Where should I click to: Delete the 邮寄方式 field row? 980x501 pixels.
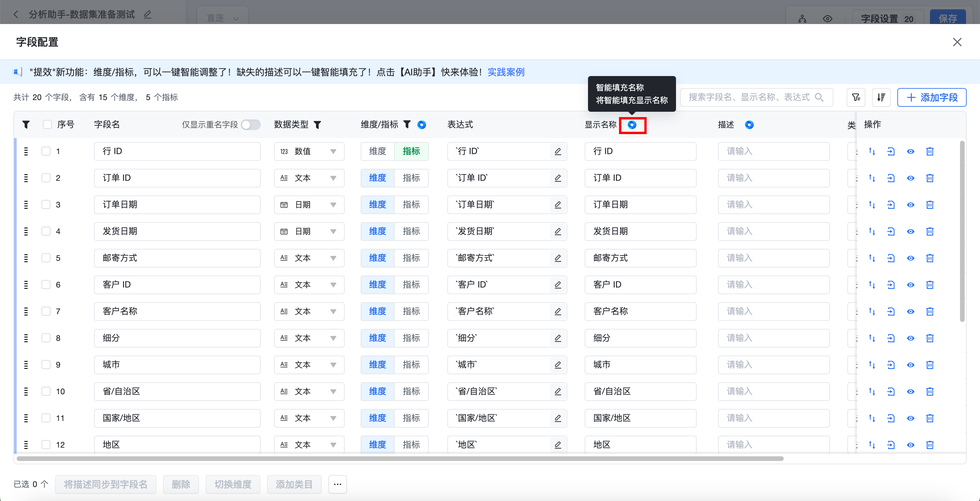930,258
